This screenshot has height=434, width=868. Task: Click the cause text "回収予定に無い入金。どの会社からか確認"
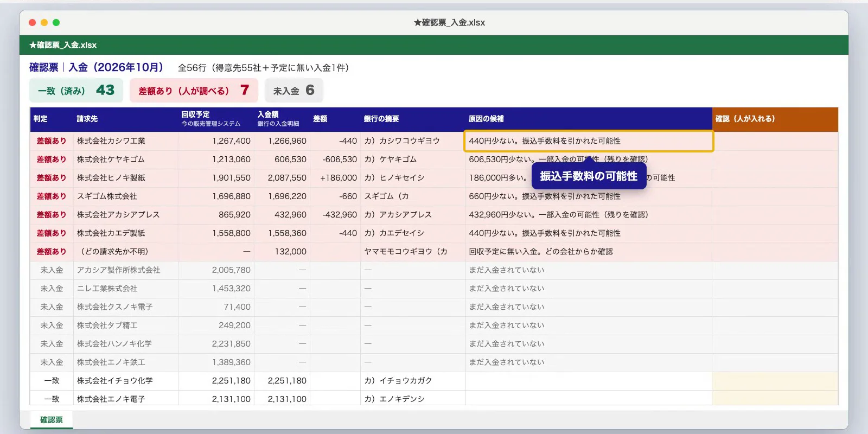[541, 252]
